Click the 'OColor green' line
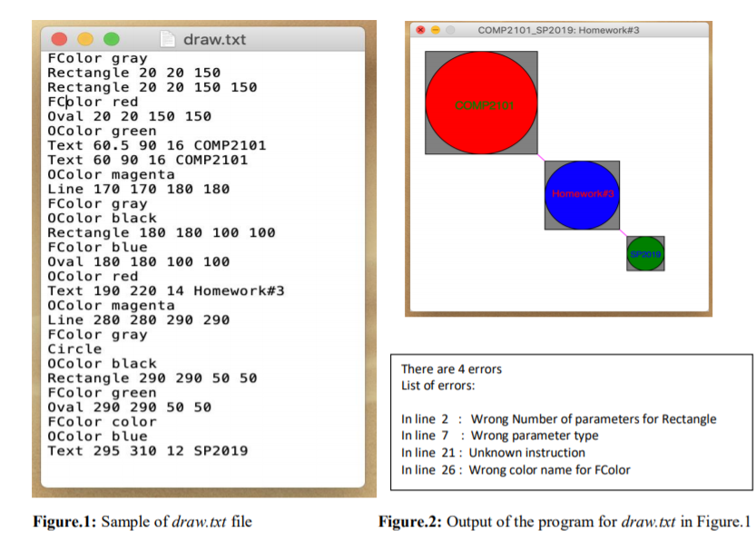Screen dimensions: 756x539 (x=102, y=132)
